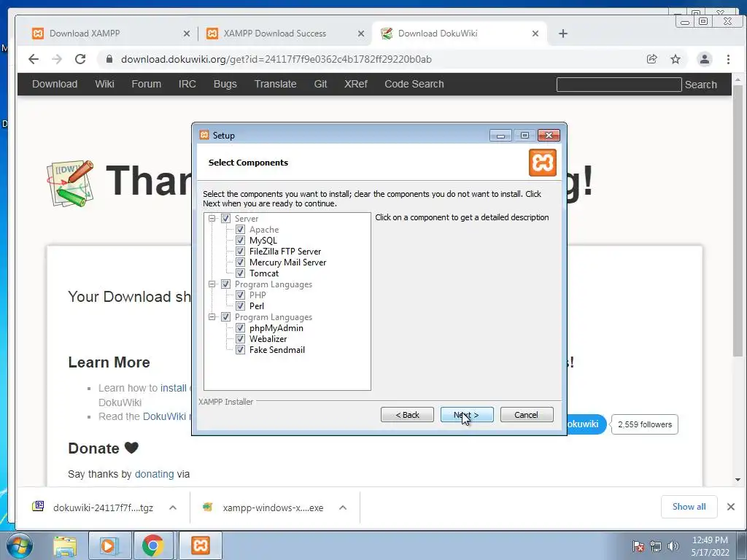The image size is (747, 560).
Task: Click the DokuWiki search input field
Action: 619,85
